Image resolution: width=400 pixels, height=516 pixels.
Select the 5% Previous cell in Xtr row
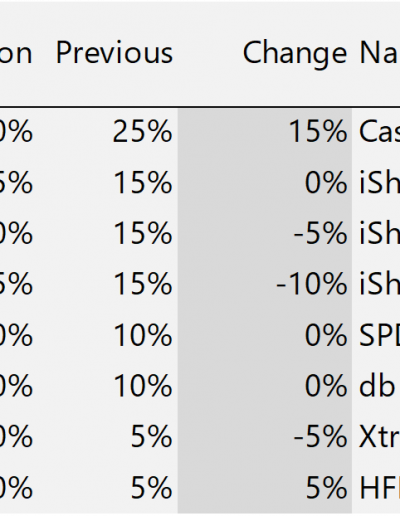tap(151, 436)
